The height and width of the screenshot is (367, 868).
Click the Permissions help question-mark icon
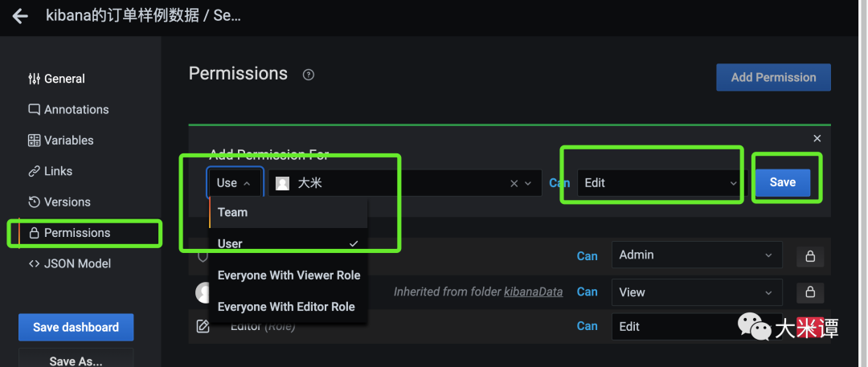click(309, 75)
